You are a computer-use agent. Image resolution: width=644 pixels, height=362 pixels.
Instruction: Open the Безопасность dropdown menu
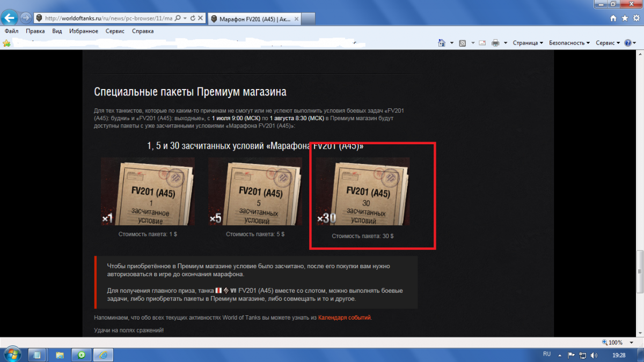point(569,43)
